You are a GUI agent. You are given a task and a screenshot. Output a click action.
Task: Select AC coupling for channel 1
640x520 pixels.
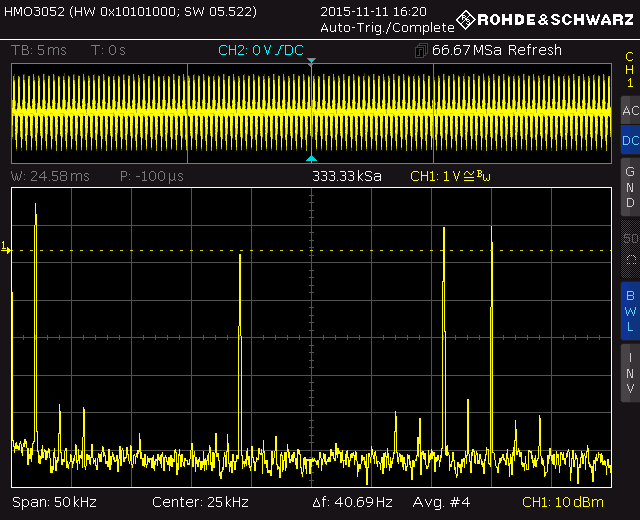tap(629, 111)
